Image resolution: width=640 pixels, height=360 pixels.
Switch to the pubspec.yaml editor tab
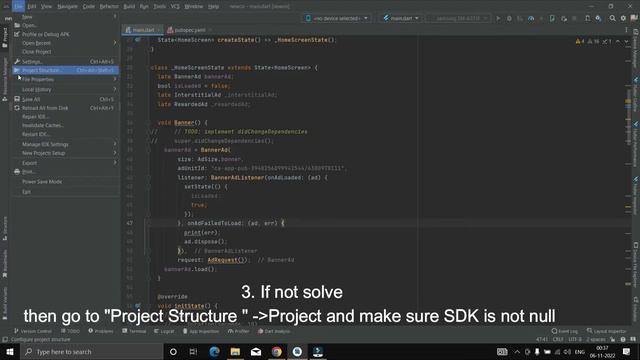coord(189,30)
